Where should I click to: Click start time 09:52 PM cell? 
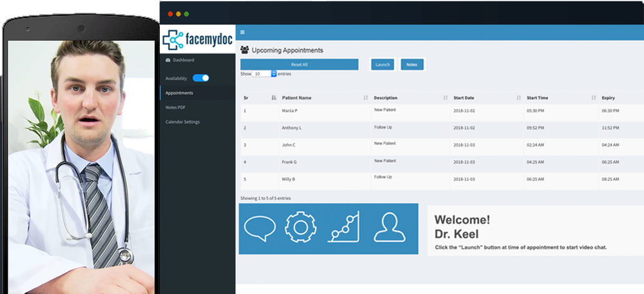tap(536, 128)
